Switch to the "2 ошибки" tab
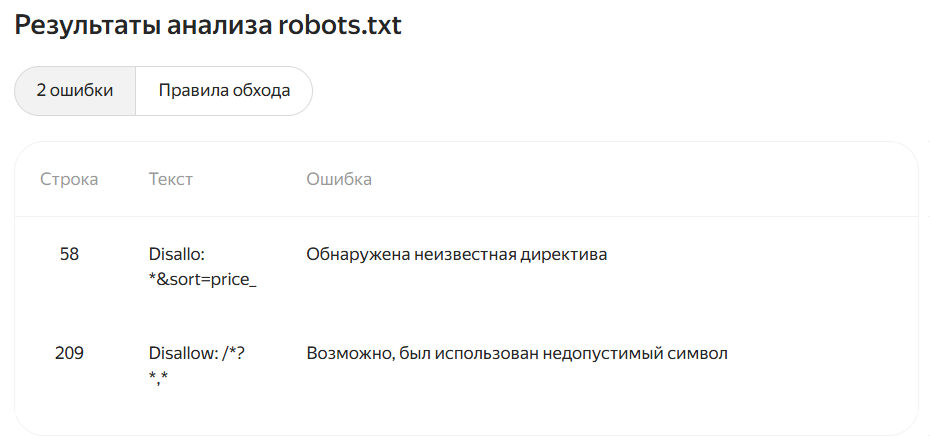This screenshot has height=446, width=930. click(75, 91)
